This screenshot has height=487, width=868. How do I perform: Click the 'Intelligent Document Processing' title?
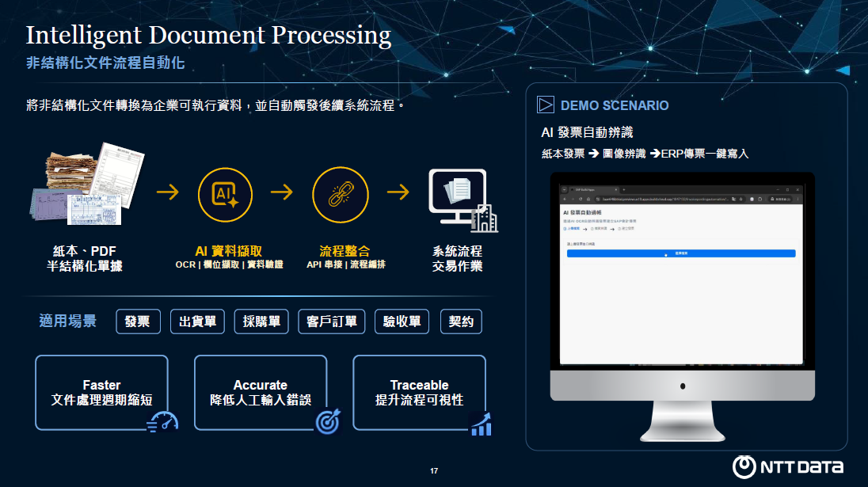click(x=209, y=35)
